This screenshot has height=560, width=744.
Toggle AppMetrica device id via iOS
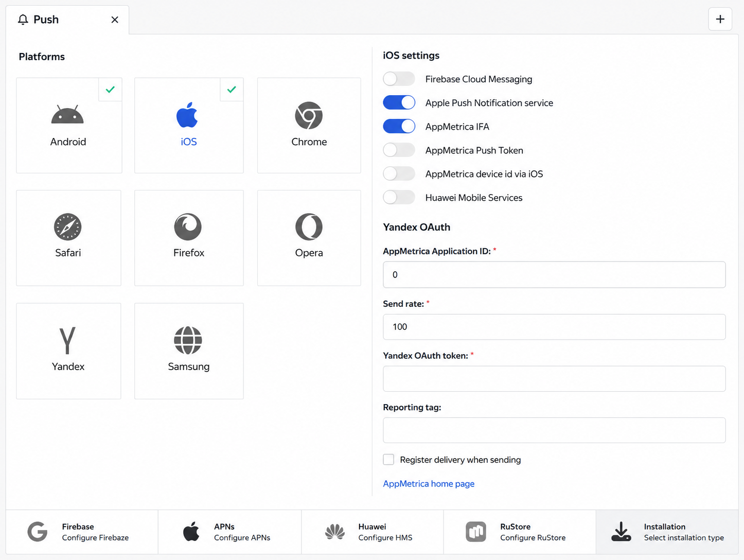click(399, 173)
